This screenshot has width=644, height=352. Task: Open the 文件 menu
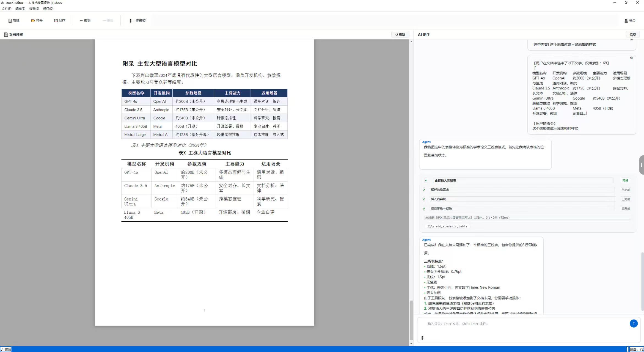pyautogui.click(x=7, y=9)
